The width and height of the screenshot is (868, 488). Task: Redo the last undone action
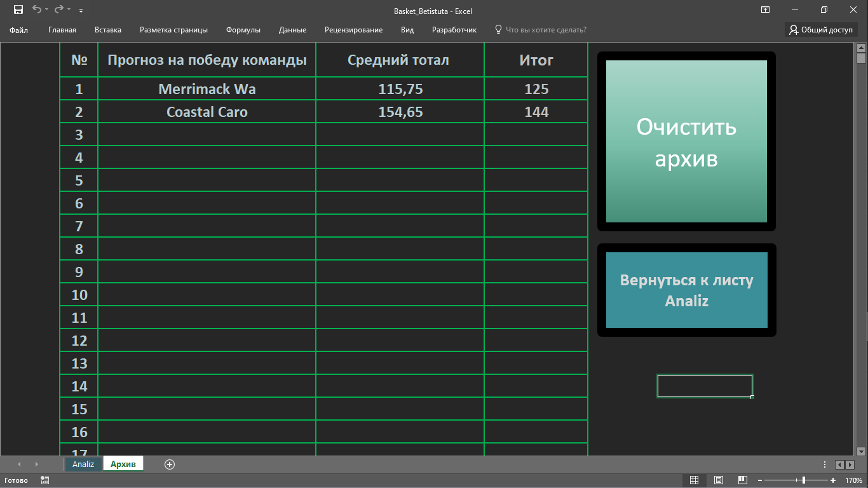pos(59,10)
